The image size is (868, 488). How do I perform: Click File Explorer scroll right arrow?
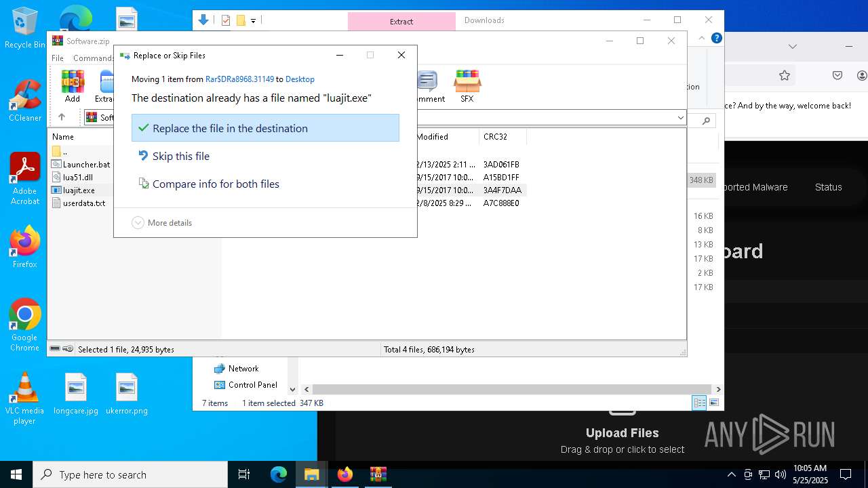[x=718, y=390]
